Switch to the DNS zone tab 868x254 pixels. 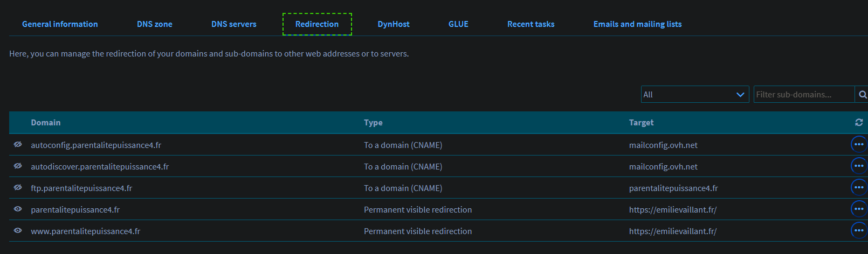(x=155, y=24)
